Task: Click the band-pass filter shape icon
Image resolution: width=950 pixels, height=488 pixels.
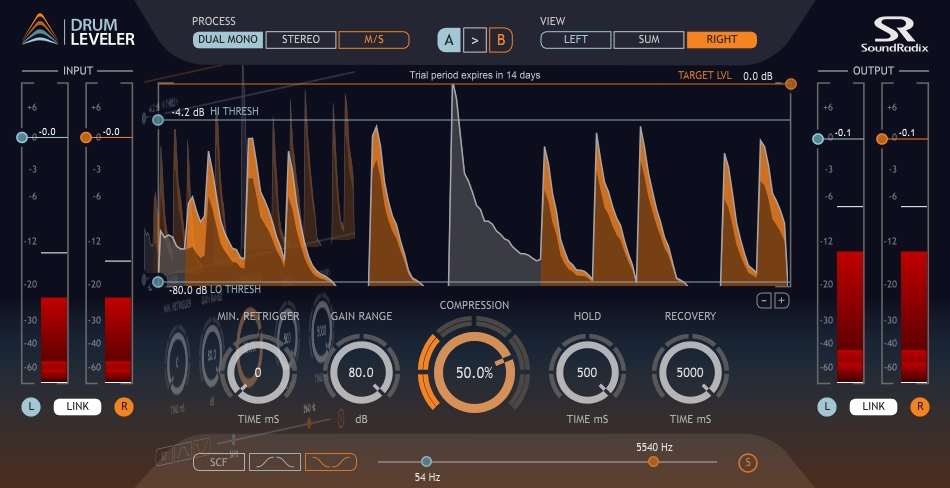Action: [x=273, y=462]
